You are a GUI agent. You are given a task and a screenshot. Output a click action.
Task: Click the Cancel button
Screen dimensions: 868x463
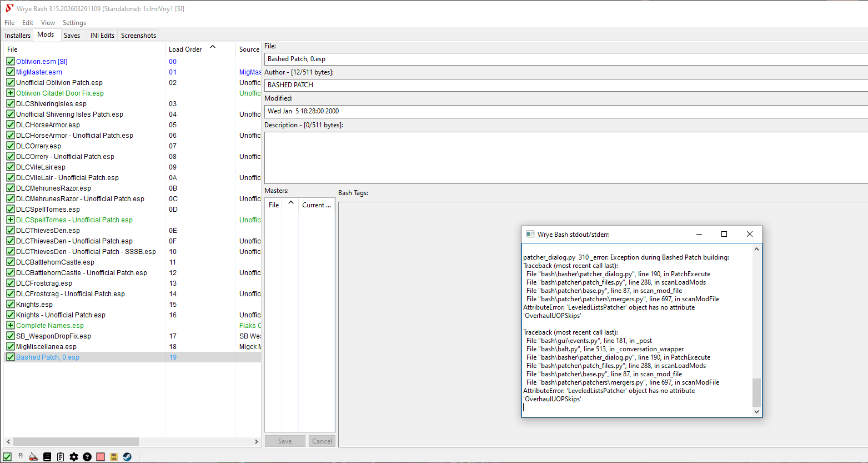(322, 441)
